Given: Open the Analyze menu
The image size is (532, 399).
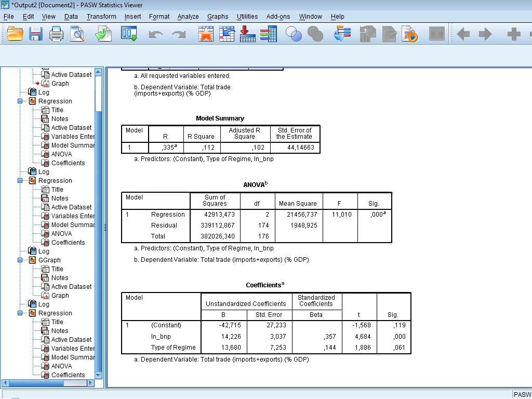Looking at the screenshot, I should pos(188,17).
